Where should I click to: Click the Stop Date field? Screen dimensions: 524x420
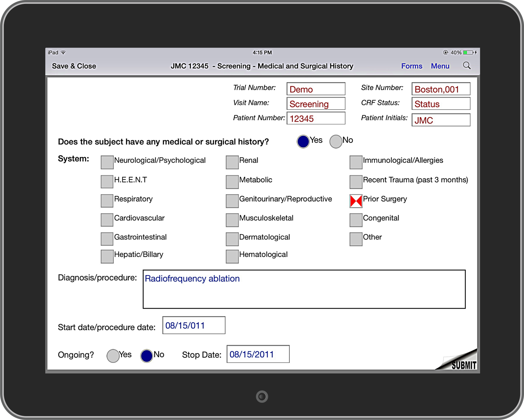[258, 354]
